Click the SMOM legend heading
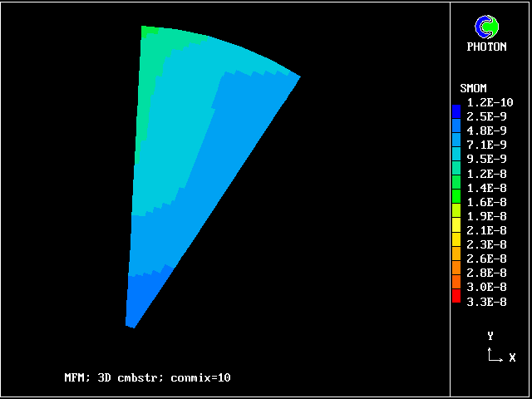Screen dimensions: 532x399 pos(473,88)
